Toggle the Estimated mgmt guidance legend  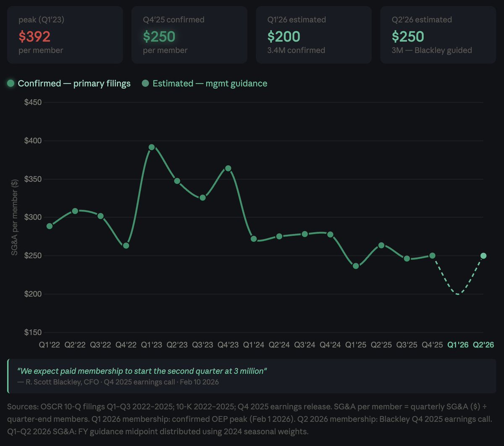tap(205, 83)
